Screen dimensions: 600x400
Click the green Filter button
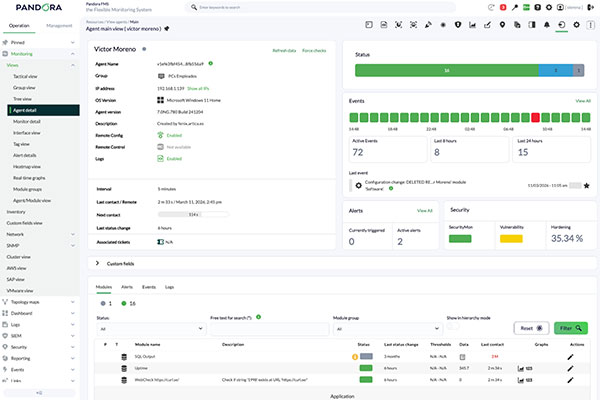pos(571,328)
